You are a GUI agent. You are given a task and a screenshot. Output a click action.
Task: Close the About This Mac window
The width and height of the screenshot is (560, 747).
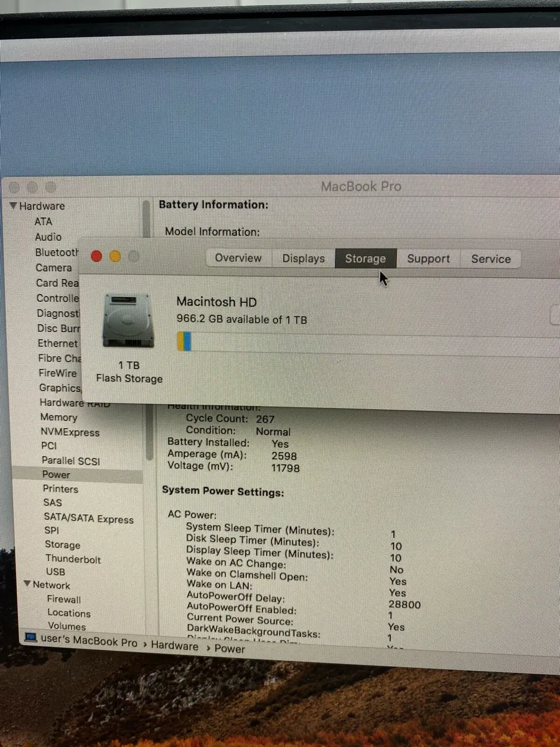96,256
